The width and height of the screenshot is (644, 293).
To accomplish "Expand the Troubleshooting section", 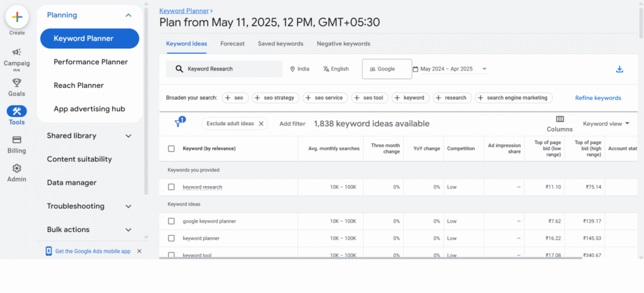I will tap(128, 206).
